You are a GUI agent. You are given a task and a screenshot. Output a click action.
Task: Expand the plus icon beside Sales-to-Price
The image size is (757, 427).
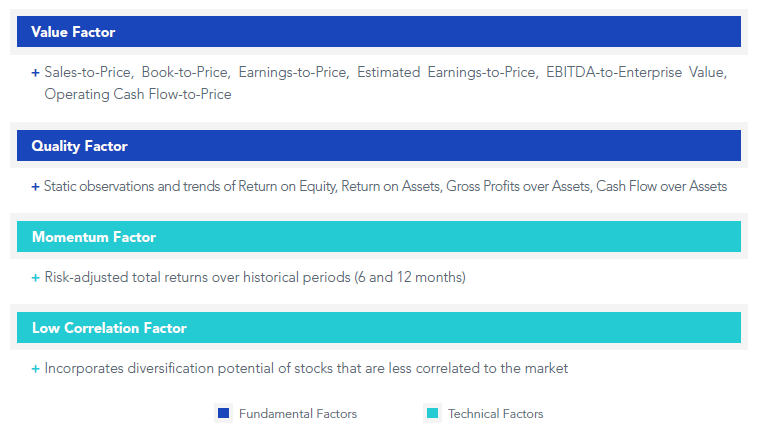click(35, 73)
